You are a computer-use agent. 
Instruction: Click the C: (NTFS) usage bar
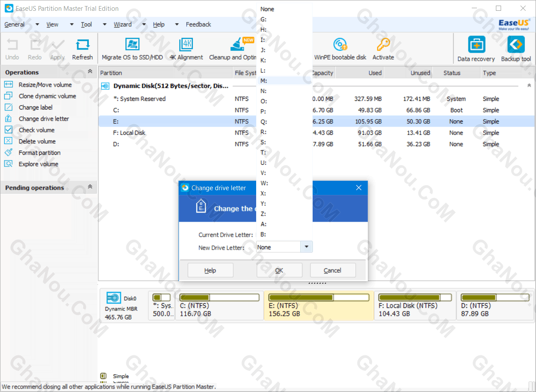click(x=220, y=298)
